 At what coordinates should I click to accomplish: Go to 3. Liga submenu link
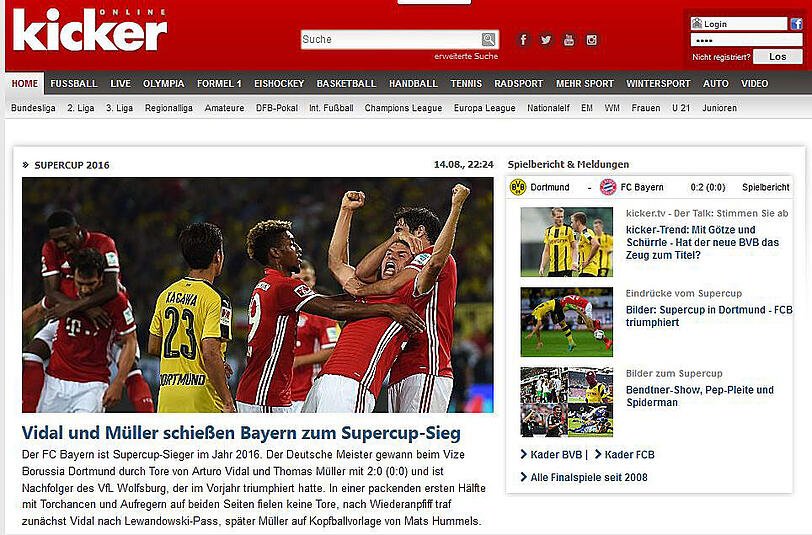pyautogui.click(x=120, y=108)
